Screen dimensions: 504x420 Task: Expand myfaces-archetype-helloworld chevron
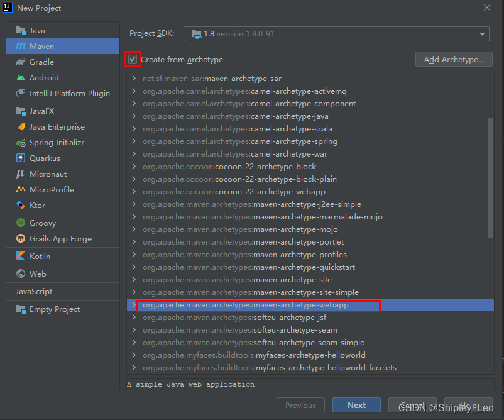click(x=134, y=355)
